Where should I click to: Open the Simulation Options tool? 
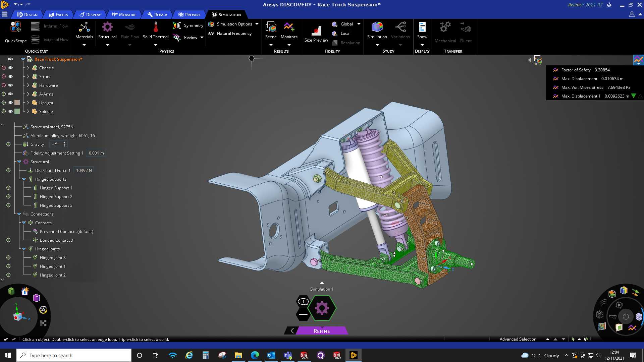230,24
